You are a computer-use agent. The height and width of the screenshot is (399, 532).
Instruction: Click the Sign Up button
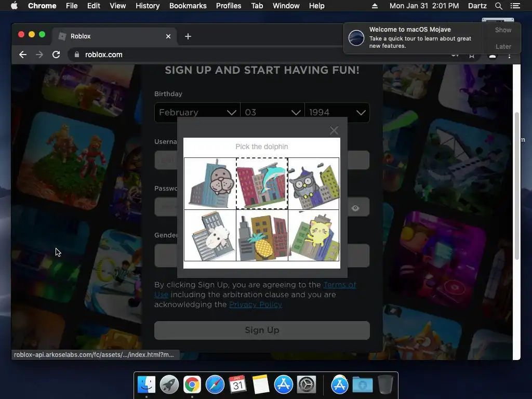pos(262,330)
